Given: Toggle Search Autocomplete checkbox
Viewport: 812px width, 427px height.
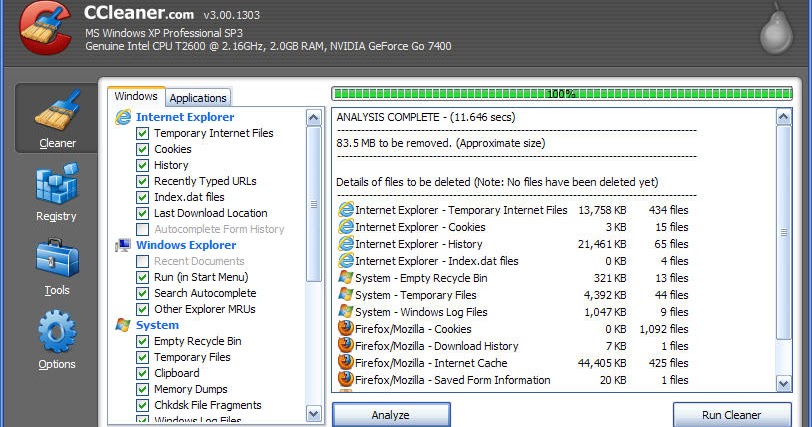Looking at the screenshot, I should (x=142, y=293).
